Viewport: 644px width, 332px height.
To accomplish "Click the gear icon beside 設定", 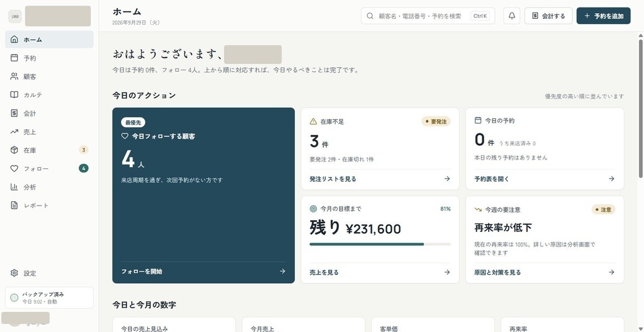I will click(14, 274).
